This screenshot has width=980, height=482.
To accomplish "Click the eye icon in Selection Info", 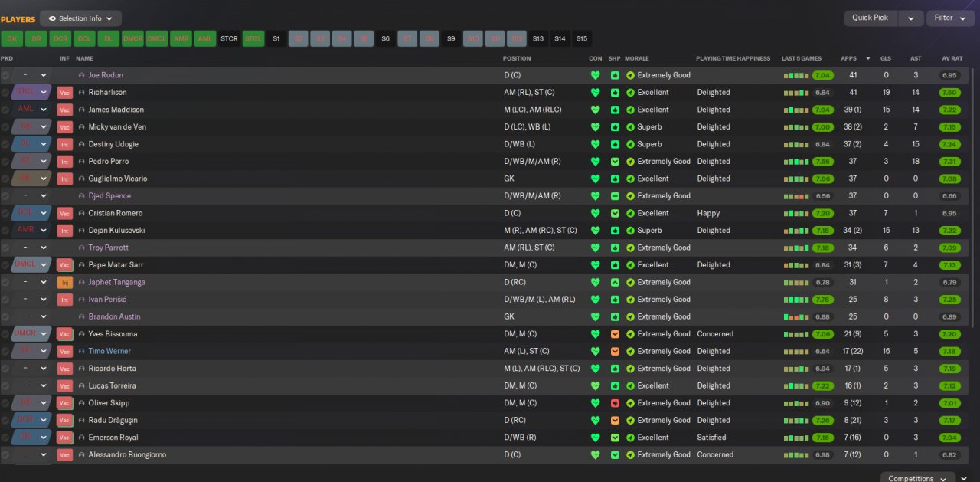I will [x=52, y=18].
